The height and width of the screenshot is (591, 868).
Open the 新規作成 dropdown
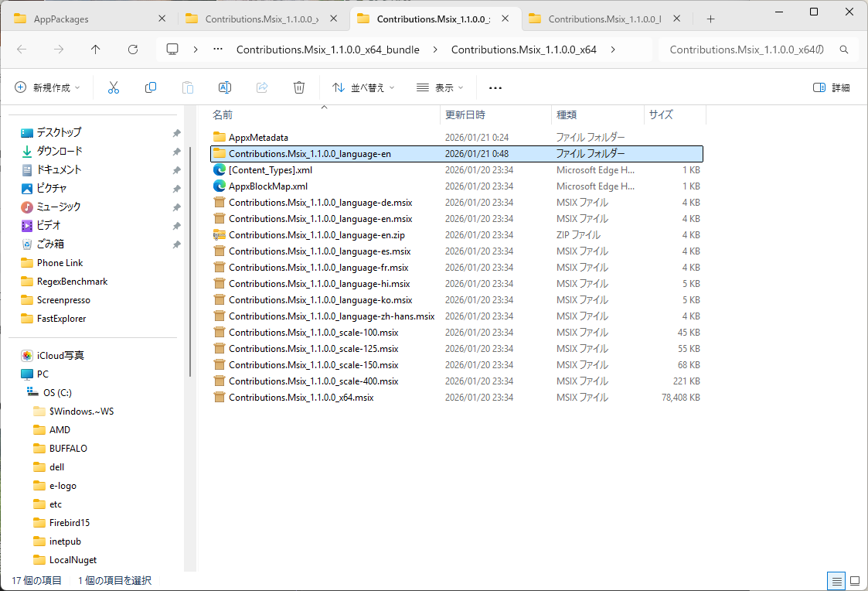coord(47,87)
